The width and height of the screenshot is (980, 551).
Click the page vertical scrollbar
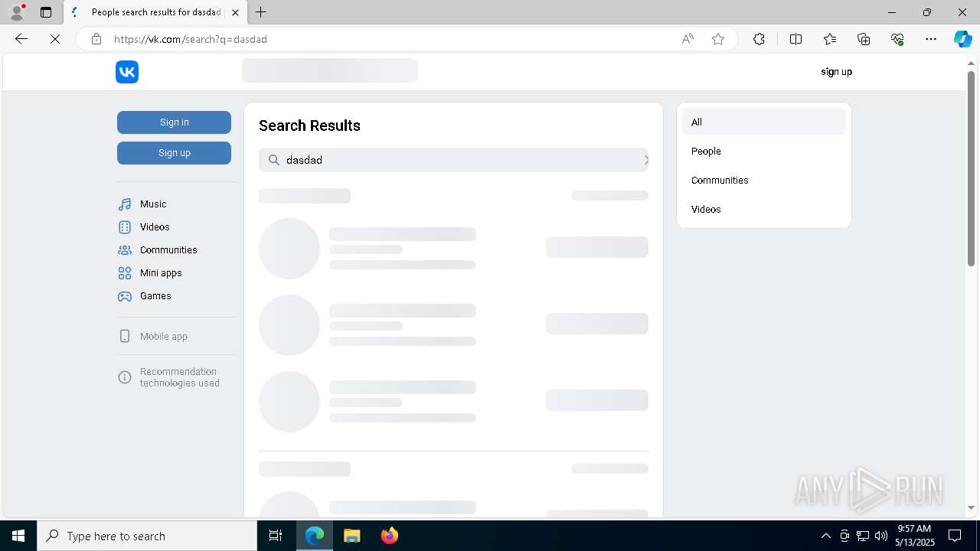click(x=971, y=168)
